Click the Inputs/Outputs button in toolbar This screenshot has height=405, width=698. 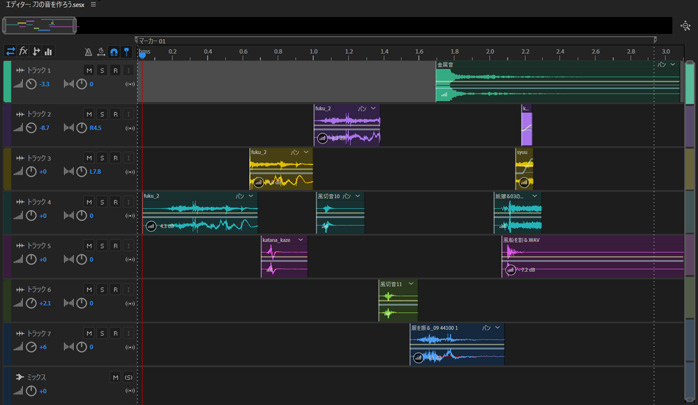point(10,51)
